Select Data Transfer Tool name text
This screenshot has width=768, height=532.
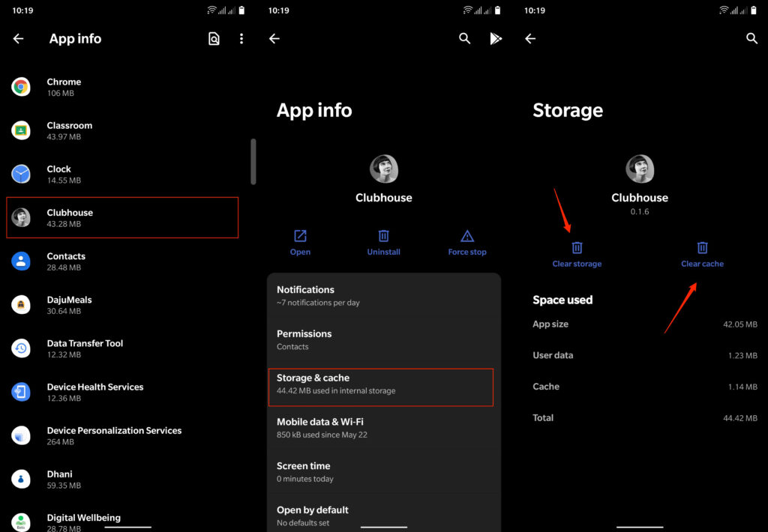pyautogui.click(x=85, y=344)
